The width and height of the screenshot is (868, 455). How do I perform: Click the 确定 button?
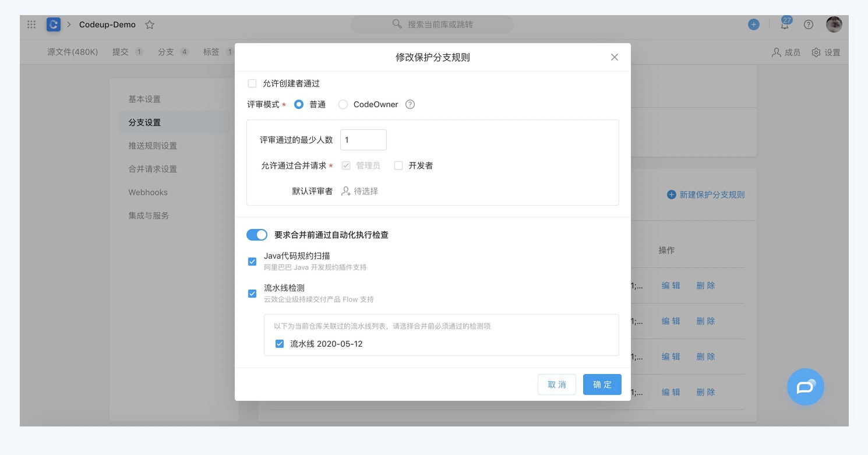tap(602, 385)
